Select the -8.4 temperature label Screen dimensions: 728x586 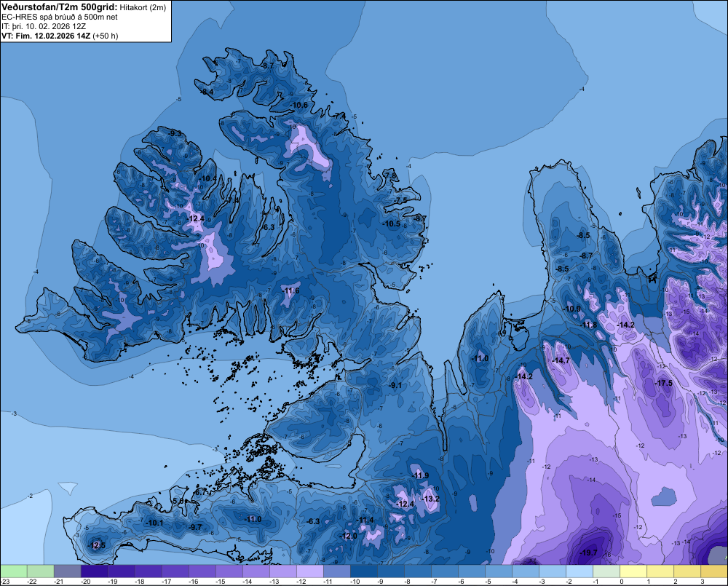[x=207, y=92]
